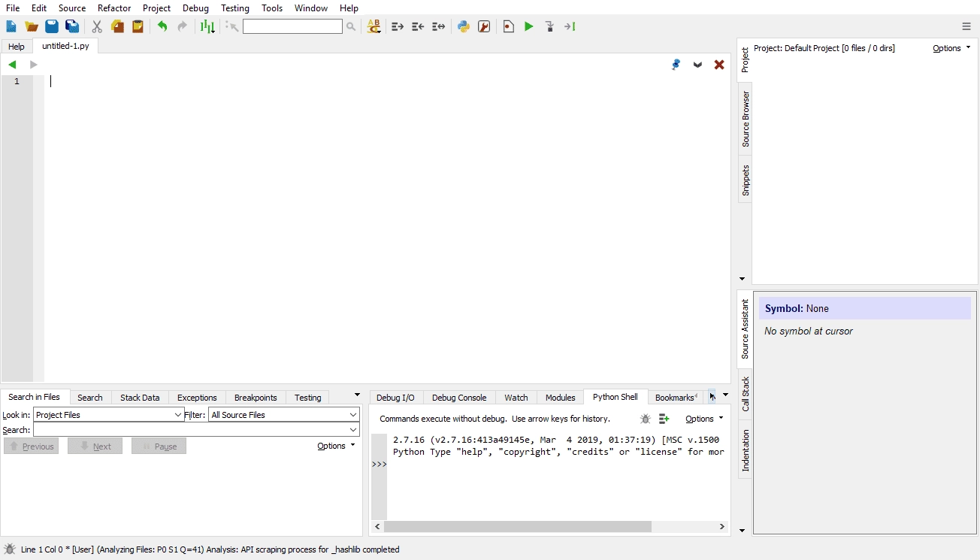Click the bug icon in Python Shell
Viewport: 980px width, 560px height.
(646, 419)
